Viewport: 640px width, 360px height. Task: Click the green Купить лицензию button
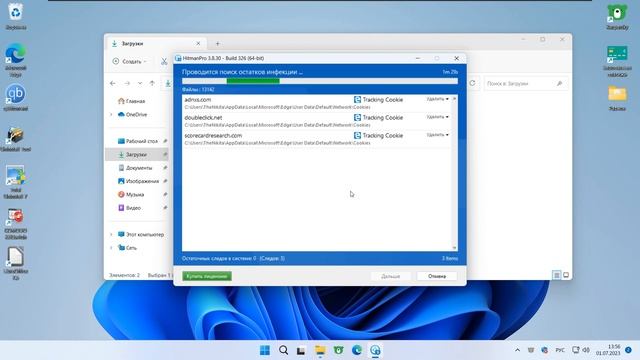[x=207, y=276]
